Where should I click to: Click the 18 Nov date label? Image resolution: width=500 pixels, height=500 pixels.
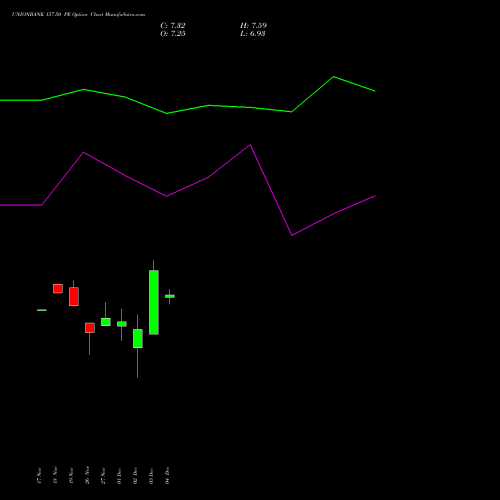pos(55,475)
